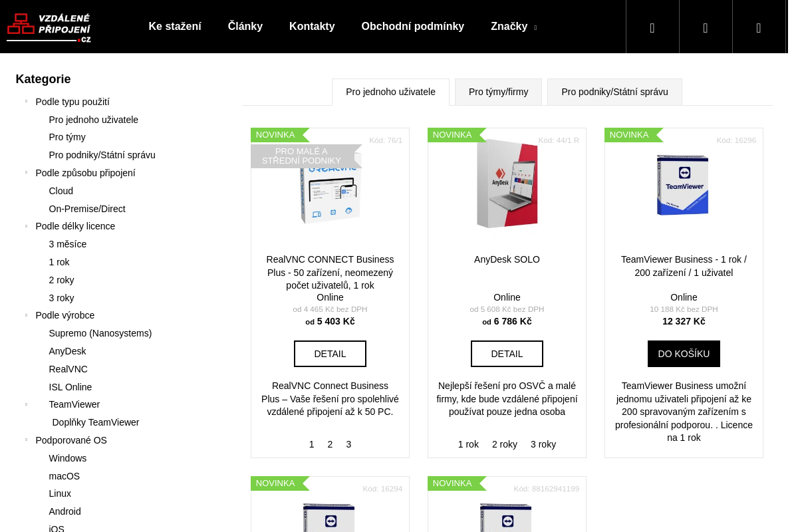
Task: Switch to the Pro jednoho uživatele tab
Action: 390,92
